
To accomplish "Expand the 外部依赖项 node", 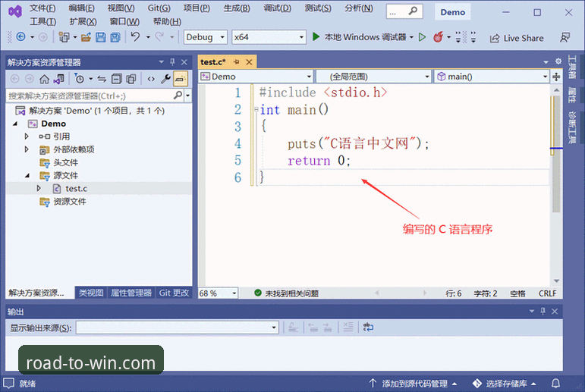I will pos(27,149).
